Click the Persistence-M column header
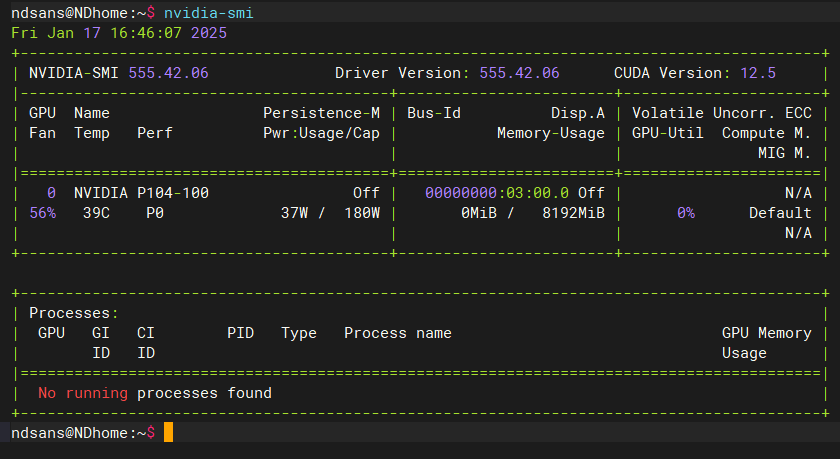 point(321,113)
